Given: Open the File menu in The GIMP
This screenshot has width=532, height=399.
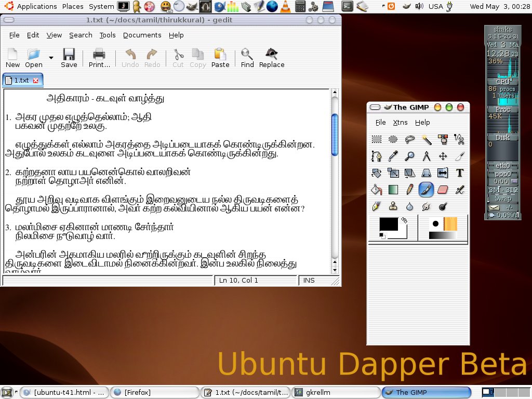Looking at the screenshot, I should point(380,123).
